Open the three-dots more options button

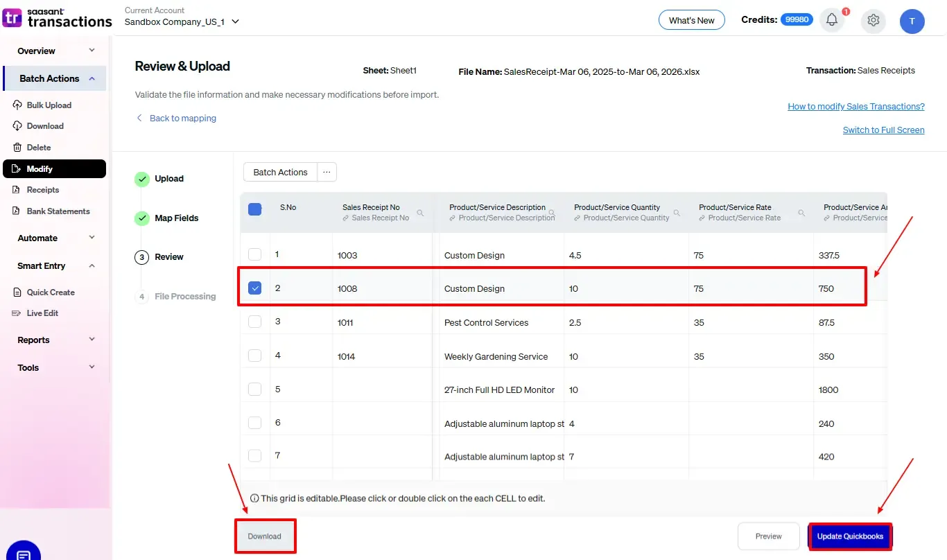coord(327,172)
